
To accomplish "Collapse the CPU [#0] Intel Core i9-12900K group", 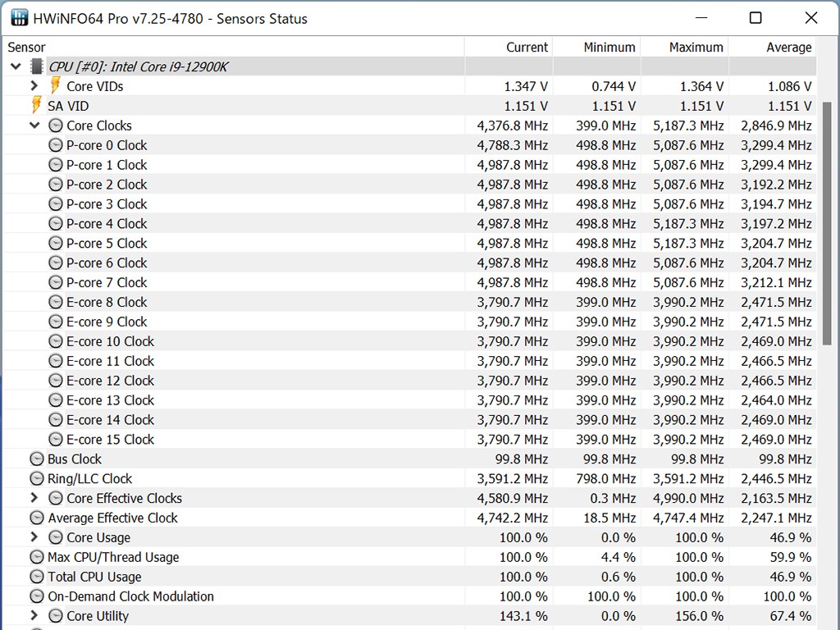I will 16,66.
